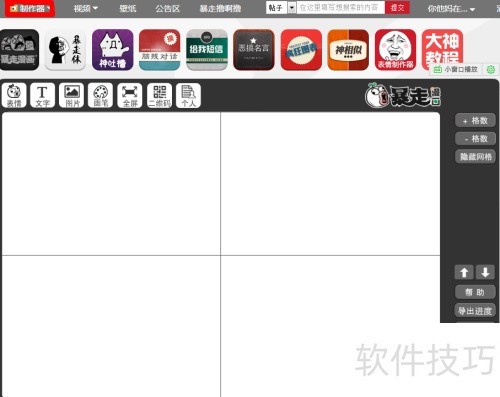
Task: Click the 导出进度 button
Action: (x=475, y=311)
